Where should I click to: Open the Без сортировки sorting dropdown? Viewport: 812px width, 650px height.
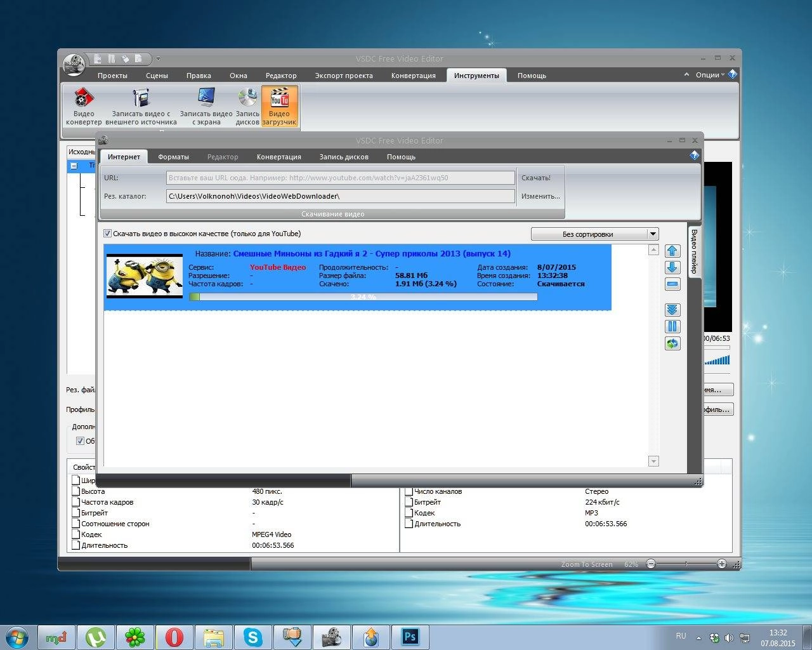594,234
